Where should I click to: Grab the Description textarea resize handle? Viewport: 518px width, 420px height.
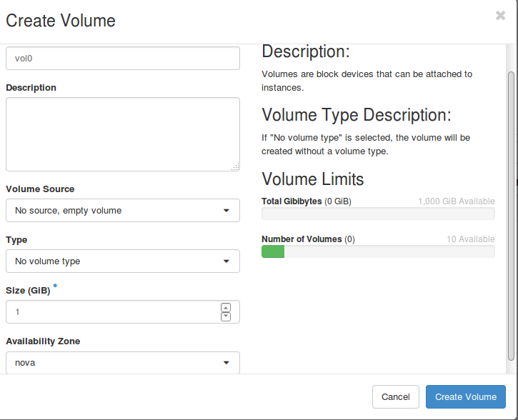pos(236,167)
